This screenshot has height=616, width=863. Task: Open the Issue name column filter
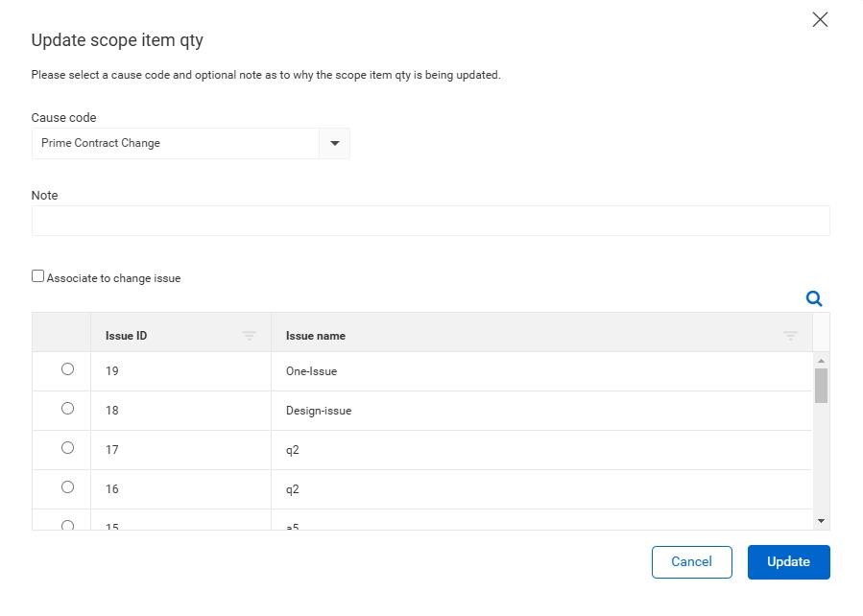click(790, 336)
